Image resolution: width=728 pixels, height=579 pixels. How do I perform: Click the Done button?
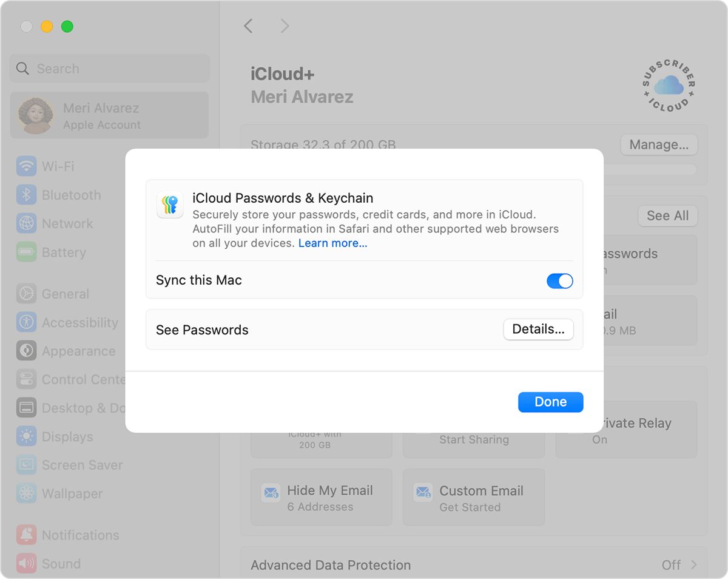[x=550, y=402]
